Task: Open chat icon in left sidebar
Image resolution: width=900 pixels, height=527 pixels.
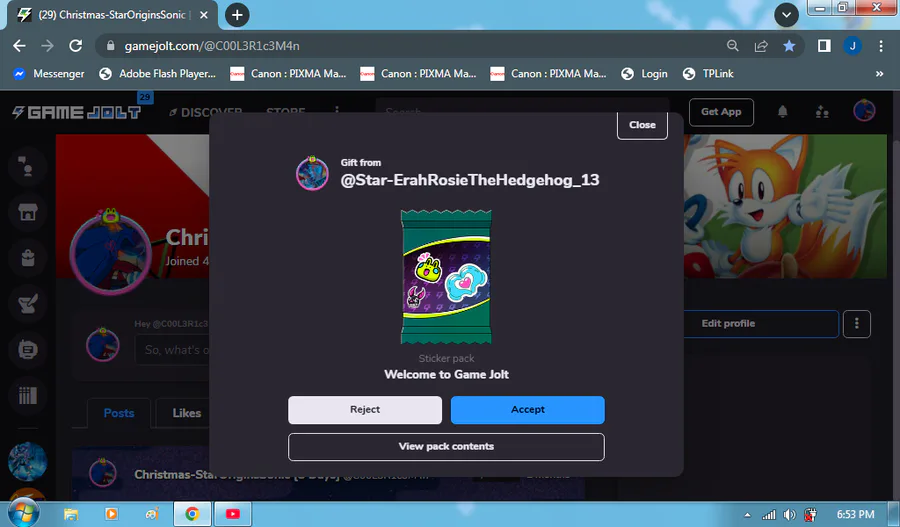Action: (27, 166)
